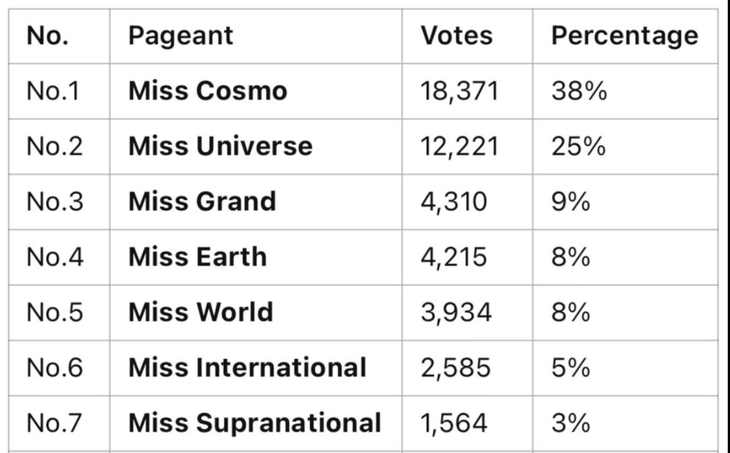Select the Miss Cosmo cell

tap(208, 91)
